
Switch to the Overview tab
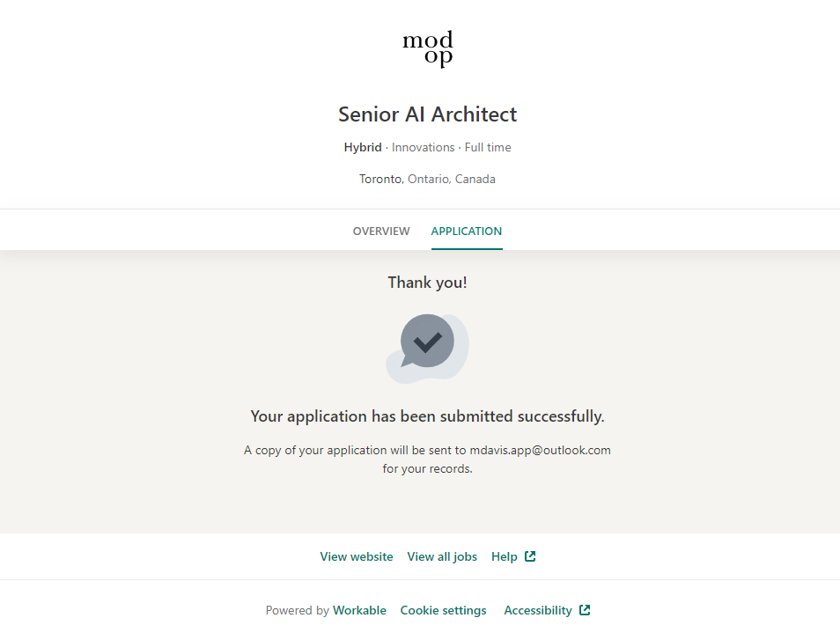(x=381, y=232)
